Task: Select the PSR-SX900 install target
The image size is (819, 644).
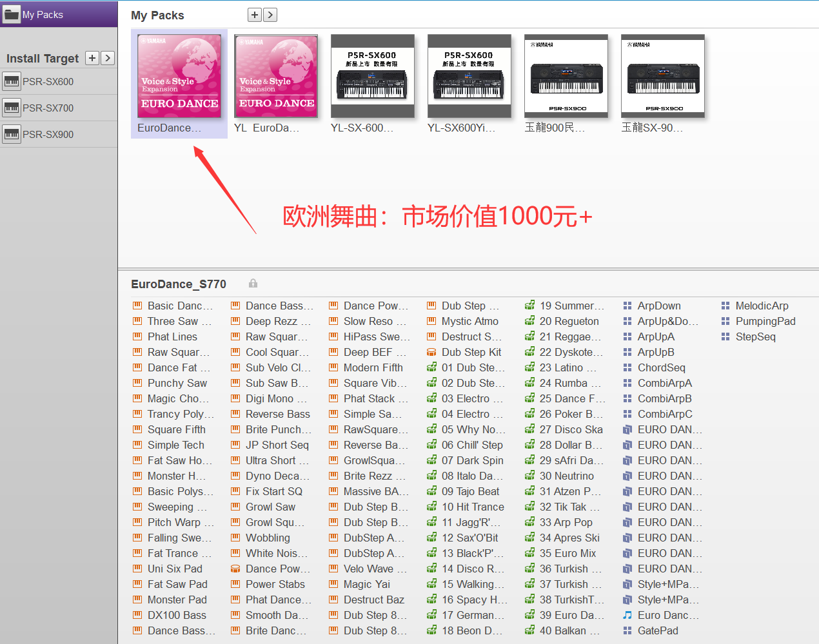Action: pos(59,135)
